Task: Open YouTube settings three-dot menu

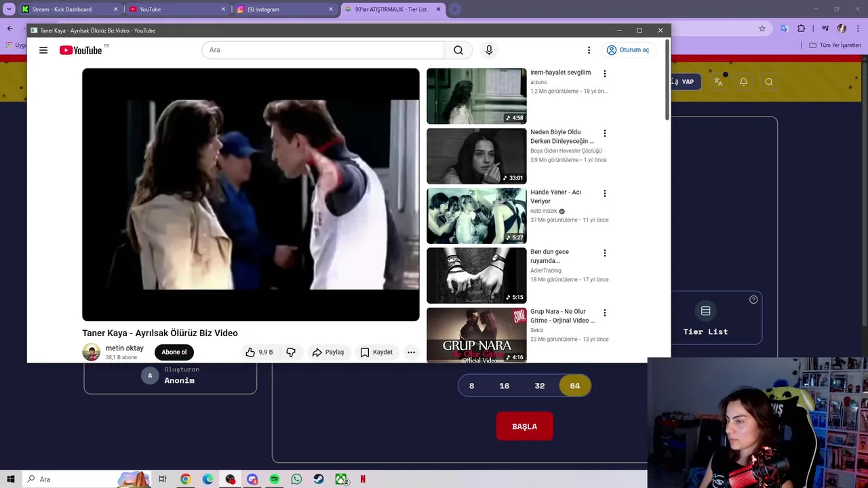Action: tap(589, 50)
